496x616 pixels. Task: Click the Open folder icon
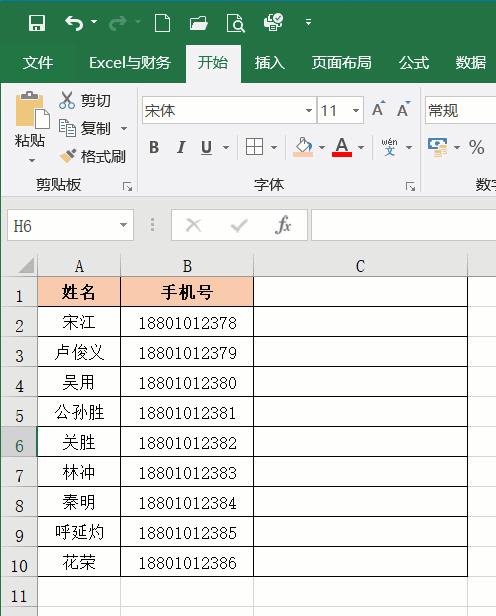click(x=199, y=23)
